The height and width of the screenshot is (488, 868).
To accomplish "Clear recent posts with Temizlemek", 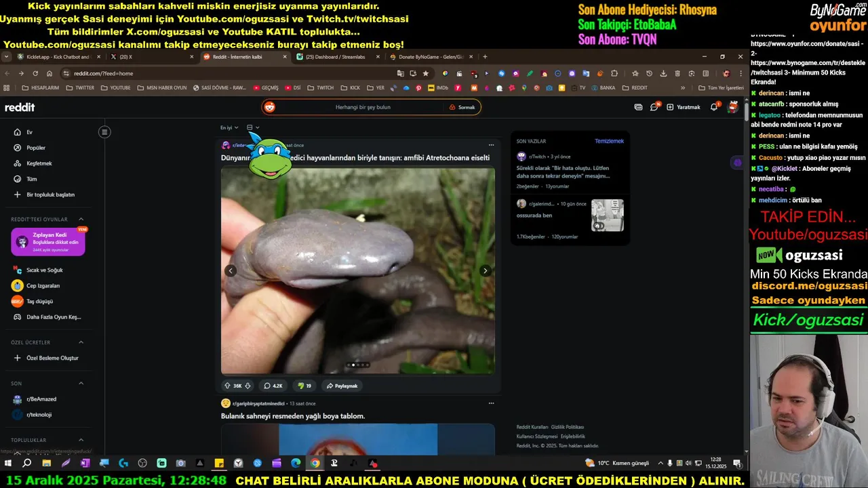I will click(609, 141).
